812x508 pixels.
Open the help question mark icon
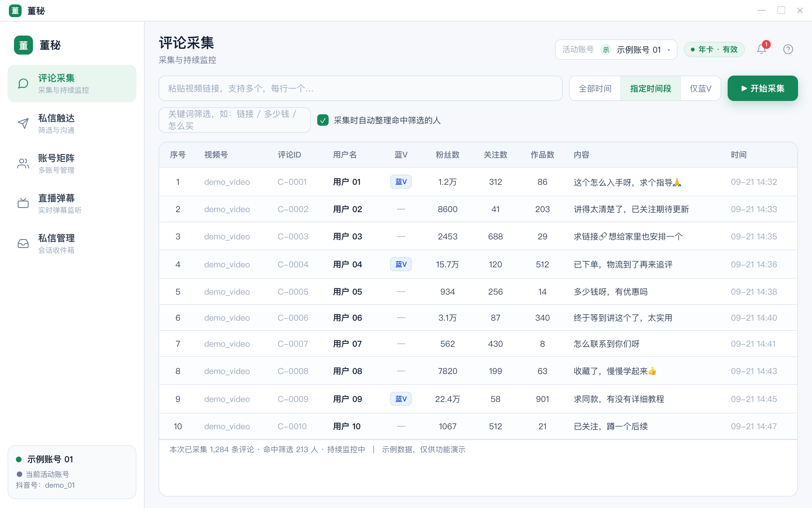click(788, 50)
